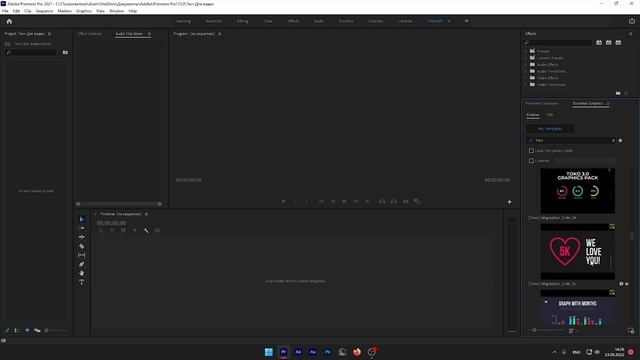Viewport: 640px width, 360px height.
Task: Switch Project panel to list view
Action: [x=17, y=330]
